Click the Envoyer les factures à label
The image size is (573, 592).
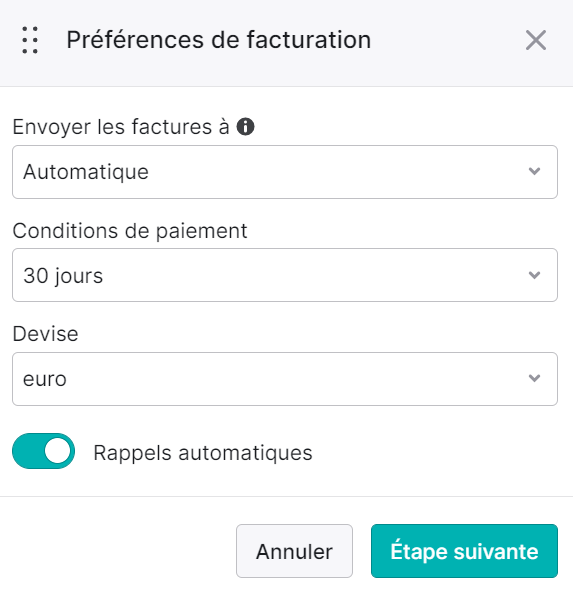pyautogui.click(x=121, y=127)
